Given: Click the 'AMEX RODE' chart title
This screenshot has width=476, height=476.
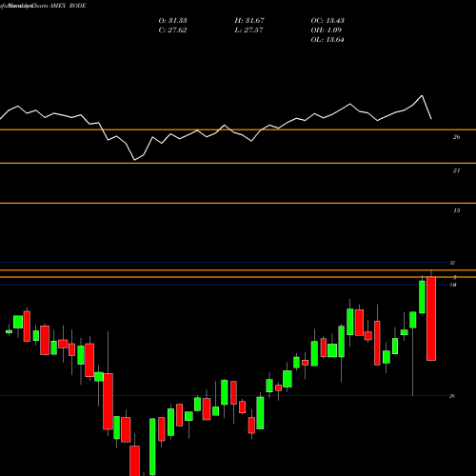Looking at the screenshot, I should pyautogui.click(x=68, y=6).
